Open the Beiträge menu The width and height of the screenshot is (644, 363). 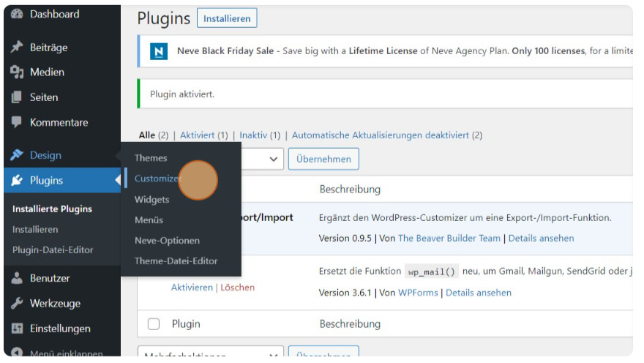tap(48, 48)
